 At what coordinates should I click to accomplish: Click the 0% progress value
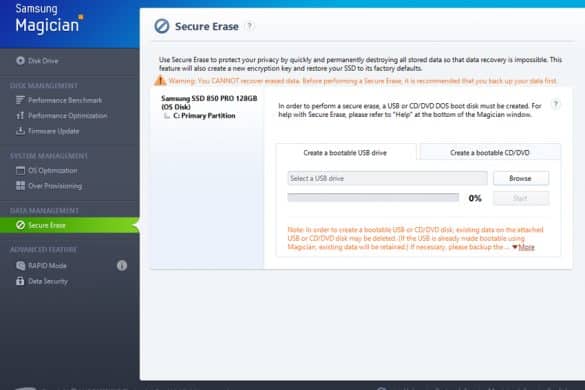coord(475,198)
